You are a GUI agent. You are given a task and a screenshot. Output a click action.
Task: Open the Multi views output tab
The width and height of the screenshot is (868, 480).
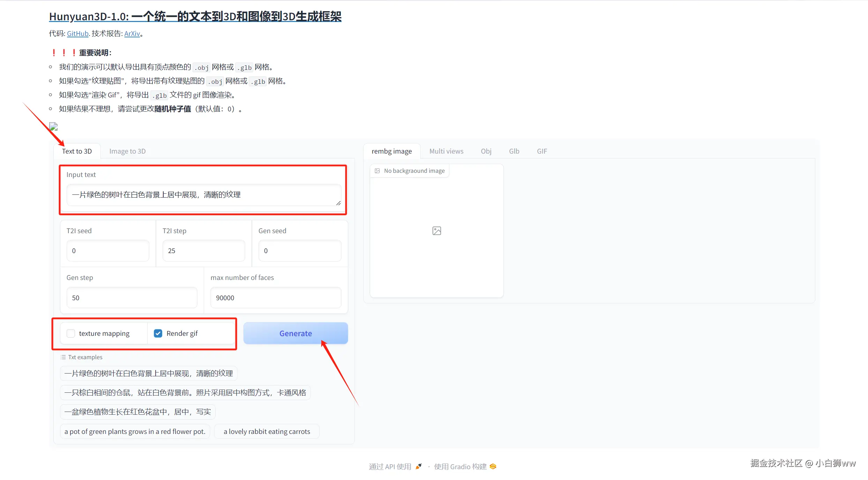click(x=446, y=151)
